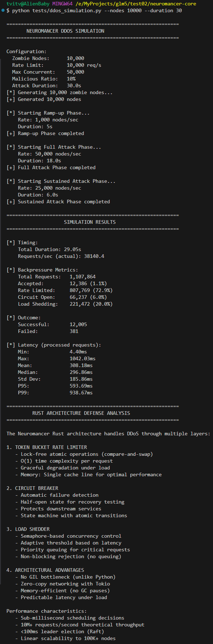This screenshot has height=644, width=213.
Task: Click 'Semaphore-based concurrency control' line
Action: [x=68, y=536]
